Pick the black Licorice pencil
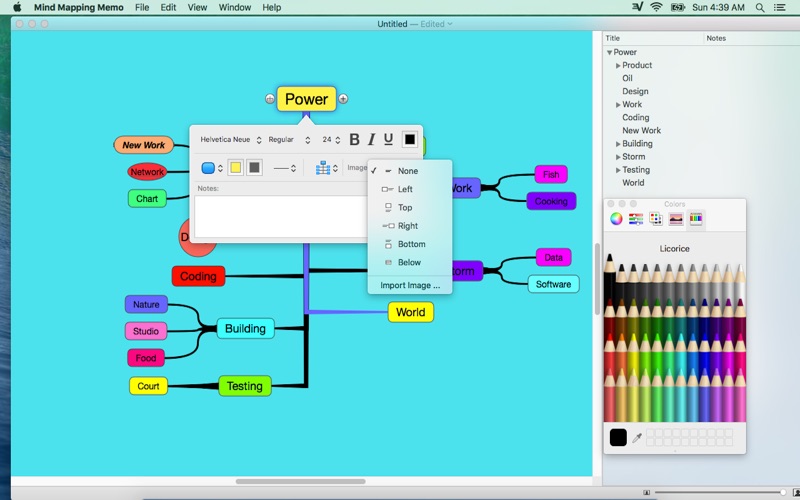The height and width of the screenshot is (500, 800). [x=610, y=278]
